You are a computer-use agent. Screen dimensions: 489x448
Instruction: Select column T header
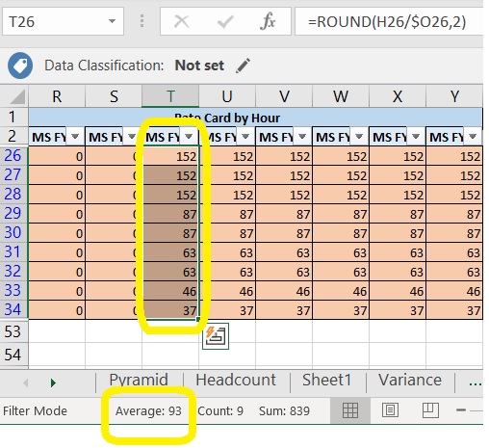[x=170, y=96]
